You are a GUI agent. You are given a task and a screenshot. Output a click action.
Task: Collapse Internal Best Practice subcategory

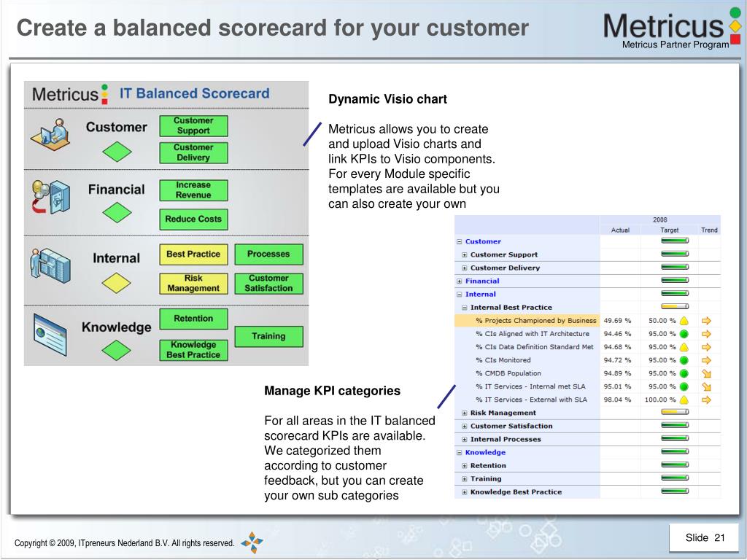coord(465,308)
